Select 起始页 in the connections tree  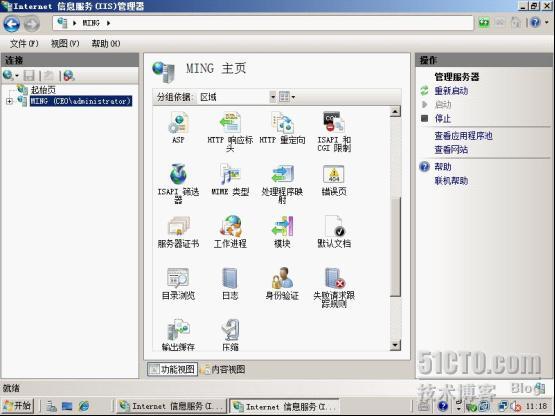(x=43, y=90)
